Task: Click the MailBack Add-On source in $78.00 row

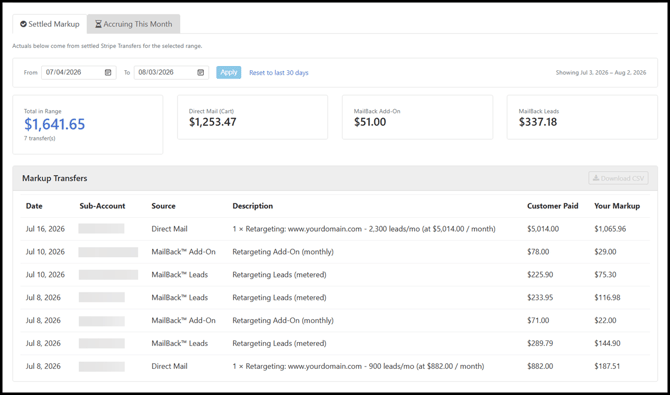Action: click(x=183, y=252)
